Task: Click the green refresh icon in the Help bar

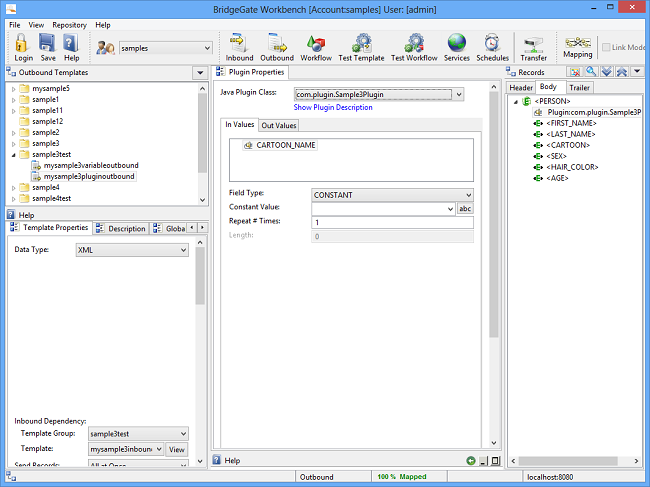Action: coord(471,460)
